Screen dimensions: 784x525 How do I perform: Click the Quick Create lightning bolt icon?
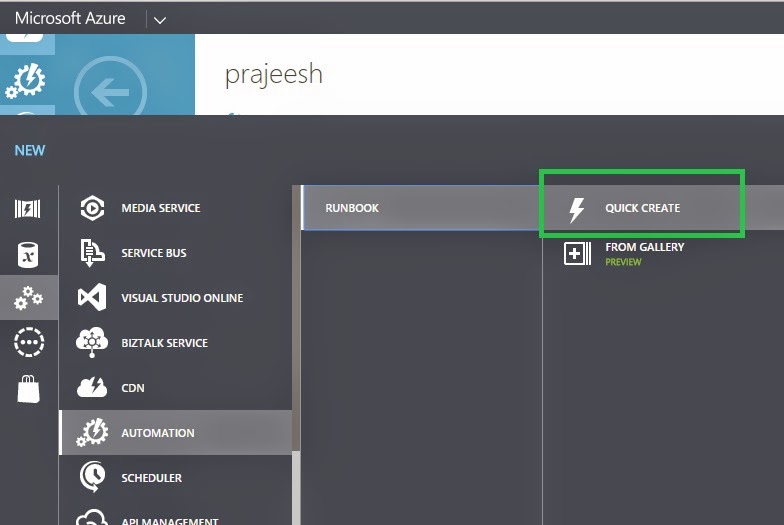[576, 208]
